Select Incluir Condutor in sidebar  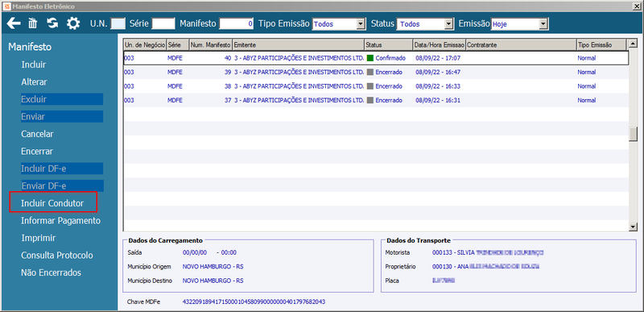click(52, 203)
